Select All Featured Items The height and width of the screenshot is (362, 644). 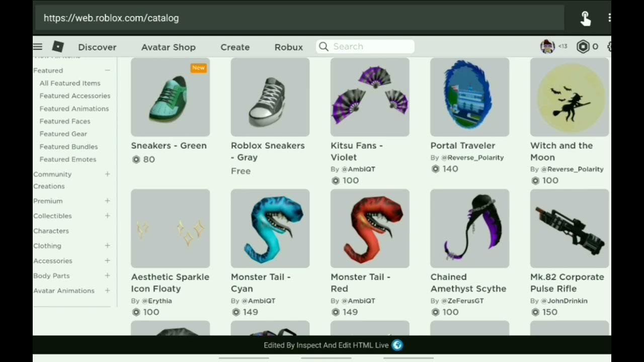coord(70,83)
